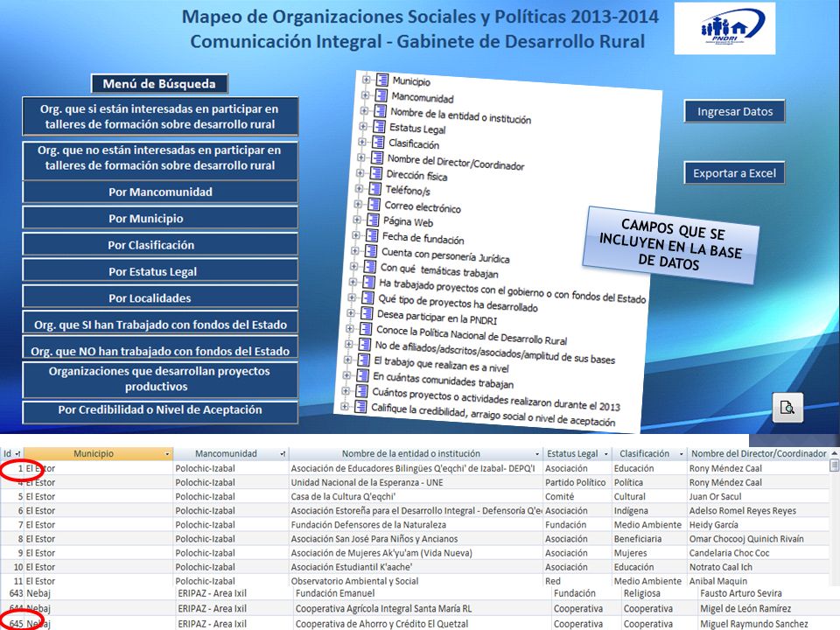
Task: Click the Página Web field icon
Action: (x=373, y=220)
